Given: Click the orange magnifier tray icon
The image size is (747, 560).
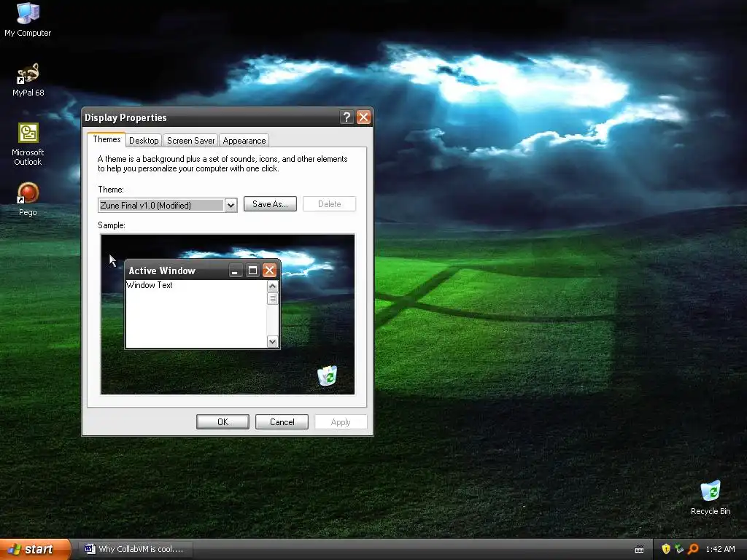Looking at the screenshot, I should (x=693, y=549).
